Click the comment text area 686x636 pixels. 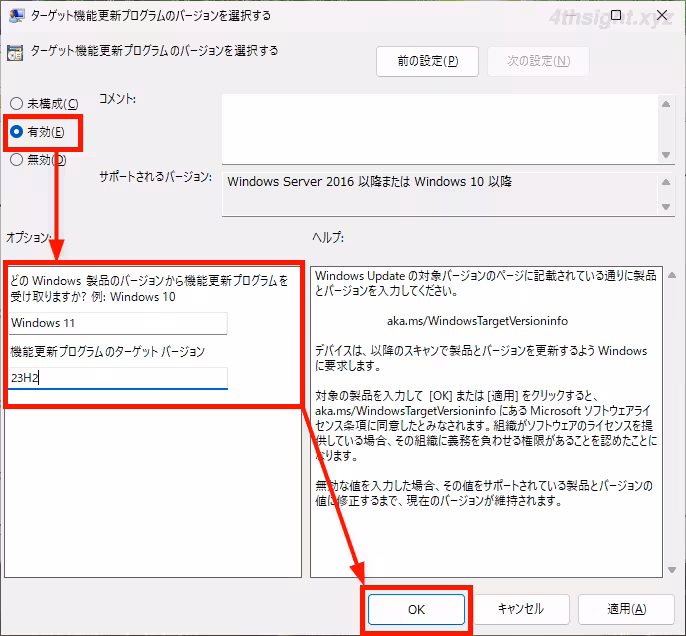[x=439, y=129]
